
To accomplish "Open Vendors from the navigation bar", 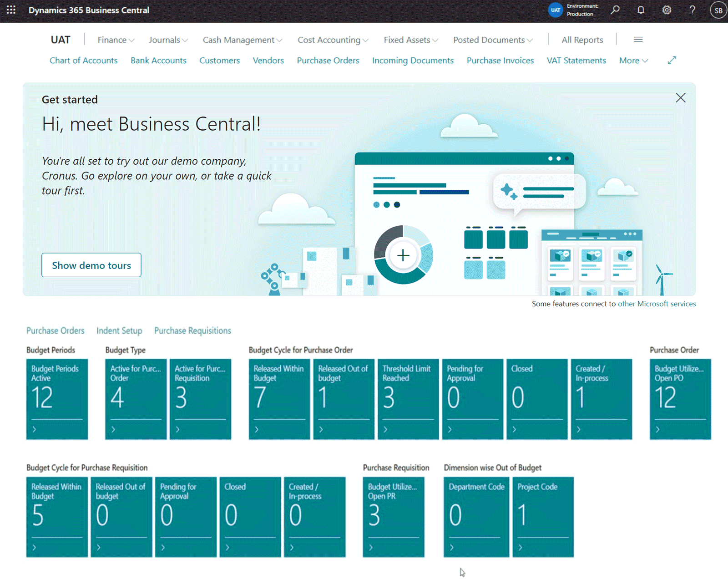I will [268, 61].
